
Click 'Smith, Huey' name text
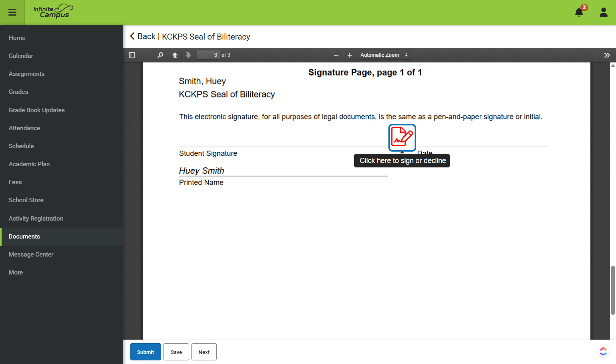pos(202,81)
